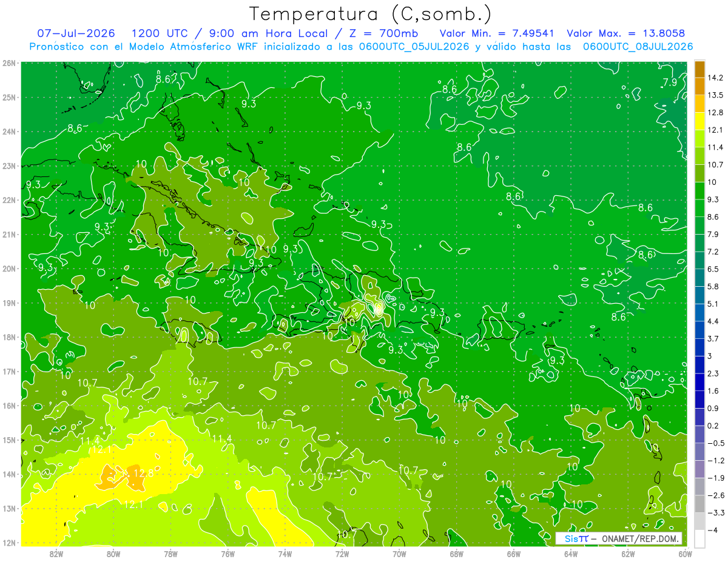Click colorbar label '-3.3'

[x=716, y=513]
